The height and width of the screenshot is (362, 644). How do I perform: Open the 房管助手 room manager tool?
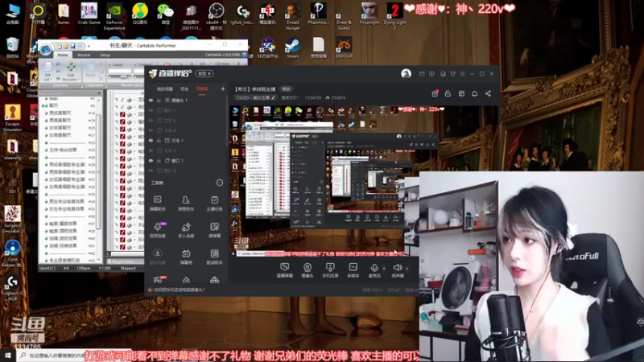tap(186, 204)
